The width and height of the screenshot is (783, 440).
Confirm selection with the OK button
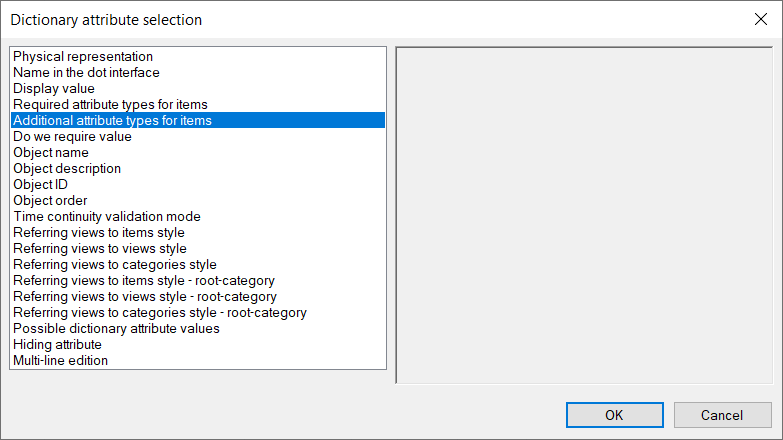(615, 415)
